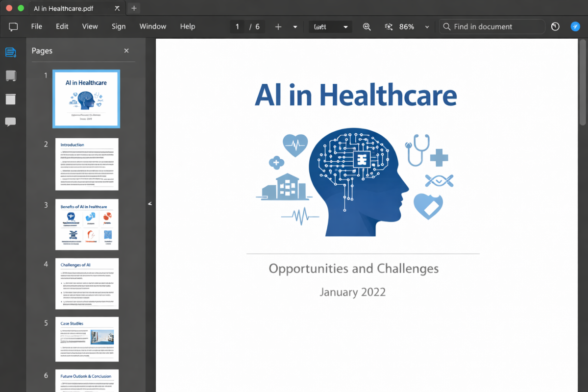Open a new tab with plus button
The width and height of the screenshot is (588, 392).
134,8
